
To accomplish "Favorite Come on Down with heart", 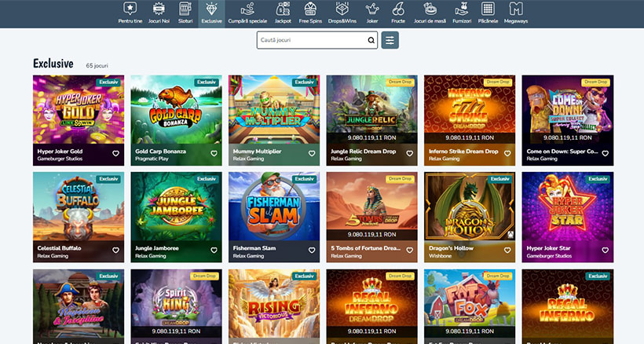I will (605, 153).
